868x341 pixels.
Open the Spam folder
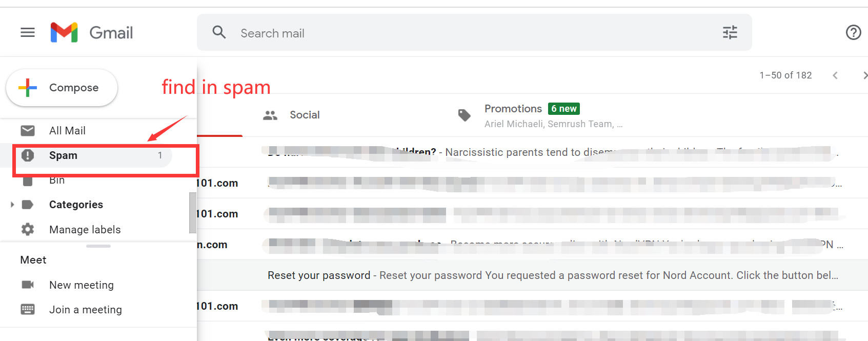[64, 155]
